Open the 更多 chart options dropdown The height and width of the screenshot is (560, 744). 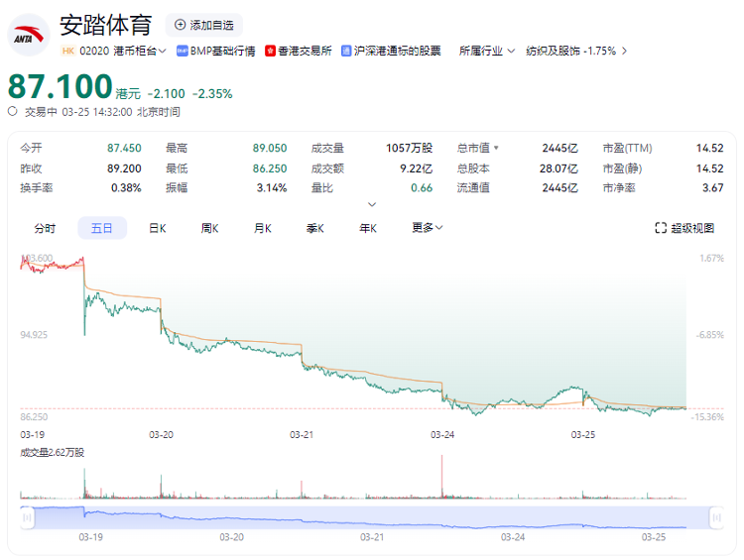click(x=427, y=228)
